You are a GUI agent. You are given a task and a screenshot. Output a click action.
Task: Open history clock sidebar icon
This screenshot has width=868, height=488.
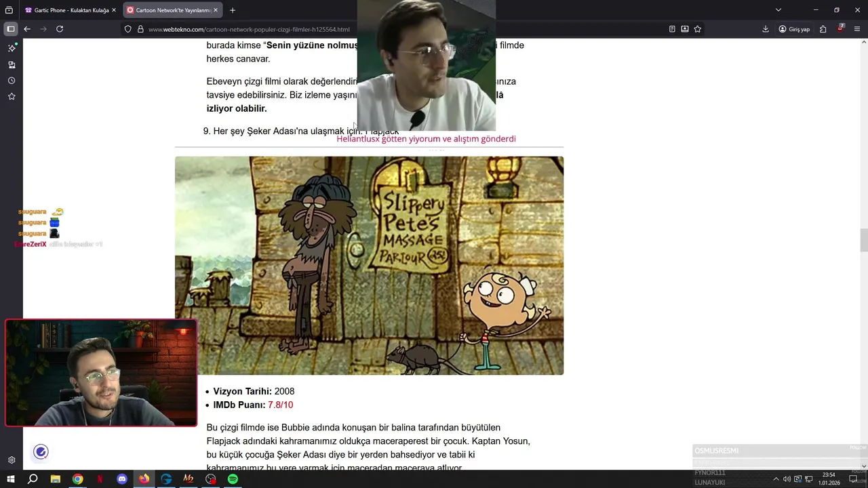click(x=12, y=81)
